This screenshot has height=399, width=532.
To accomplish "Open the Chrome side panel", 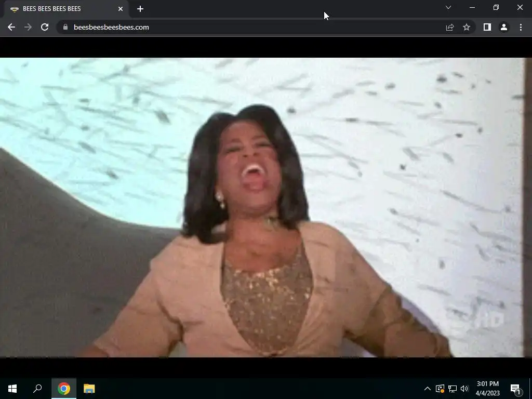I will point(487,27).
